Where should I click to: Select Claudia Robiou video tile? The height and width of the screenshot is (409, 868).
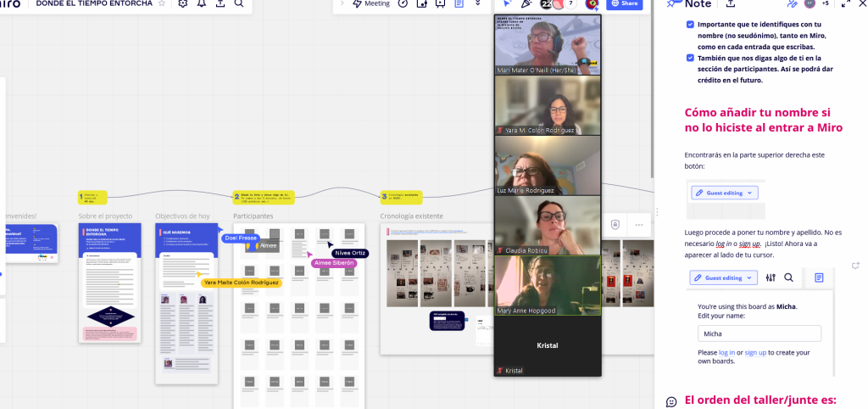pos(547,225)
